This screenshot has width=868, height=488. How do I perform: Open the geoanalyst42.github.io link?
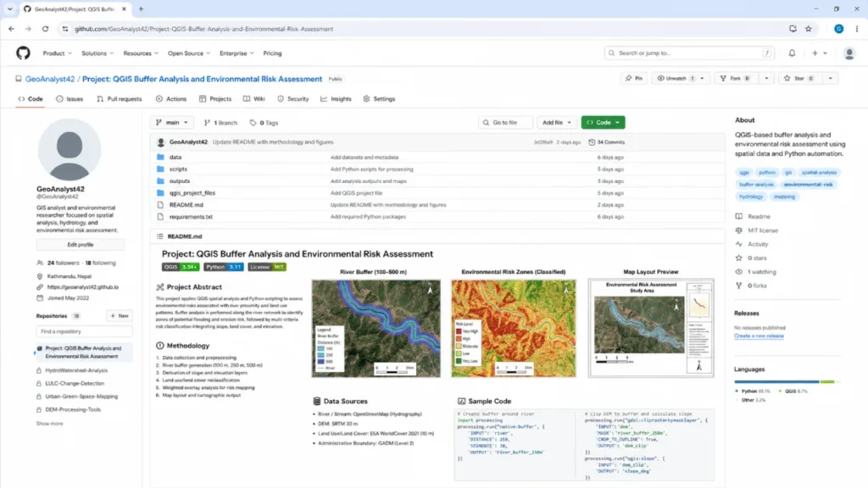point(83,287)
